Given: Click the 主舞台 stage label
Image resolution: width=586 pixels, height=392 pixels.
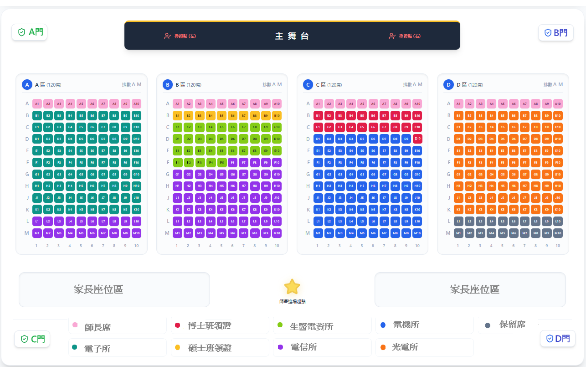Looking at the screenshot, I should [x=292, y=36].
